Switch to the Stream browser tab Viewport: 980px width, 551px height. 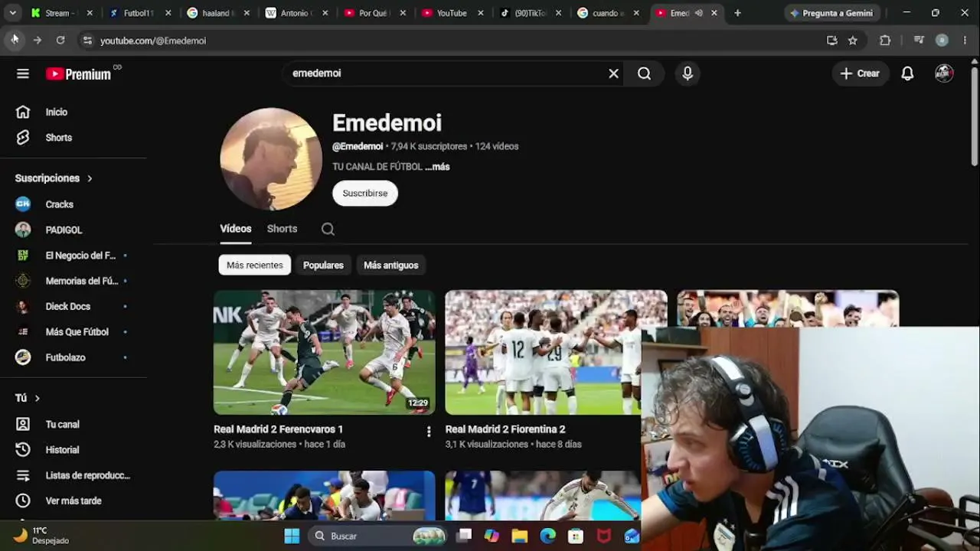click(x=61, y=13)
